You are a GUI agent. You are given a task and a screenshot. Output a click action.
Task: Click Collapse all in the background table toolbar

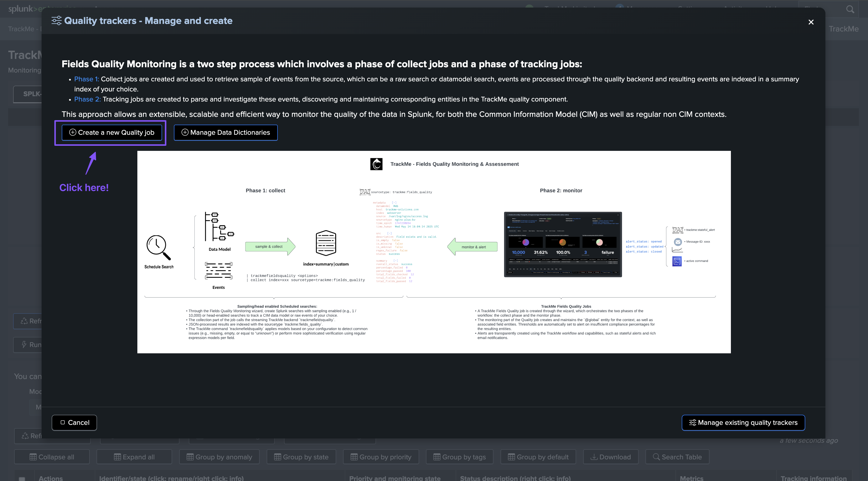click(52, 457)
